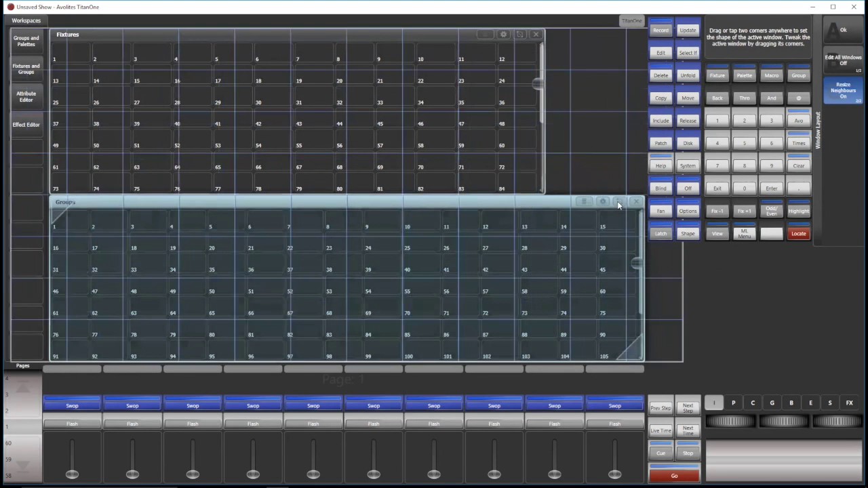Viewport: 868px width, 488px height.
Task: Toggle the Highlight button
Action: [x=798, y=210]
